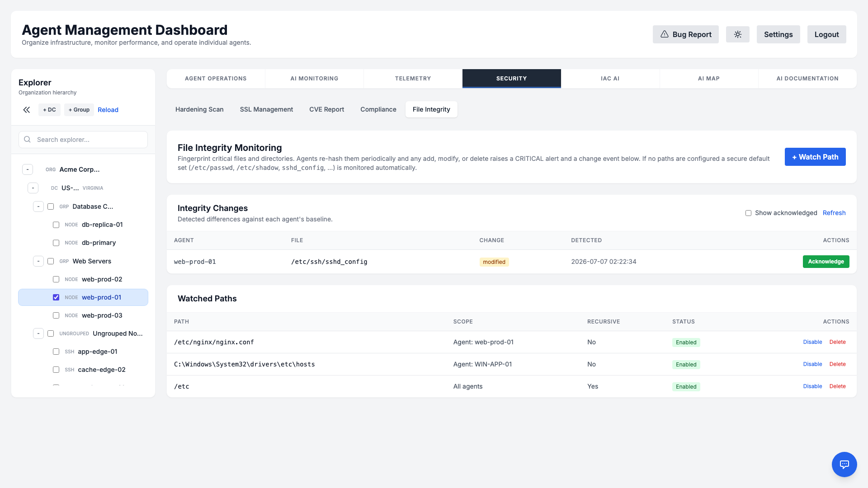Click the Agent: WIN-APP-01 scope cell
Screen dimensions: 868x488
point(482,364)
